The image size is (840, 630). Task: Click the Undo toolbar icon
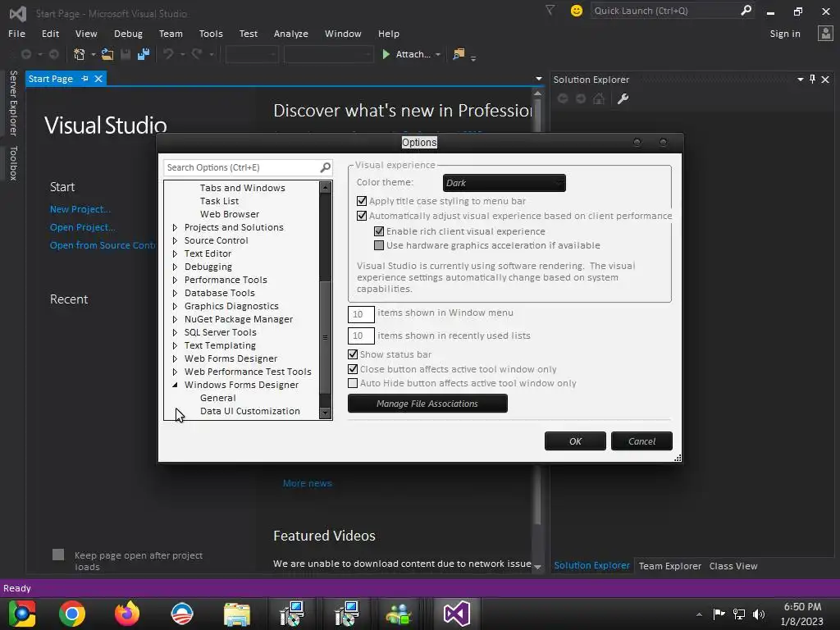click(x=168, y=54)
